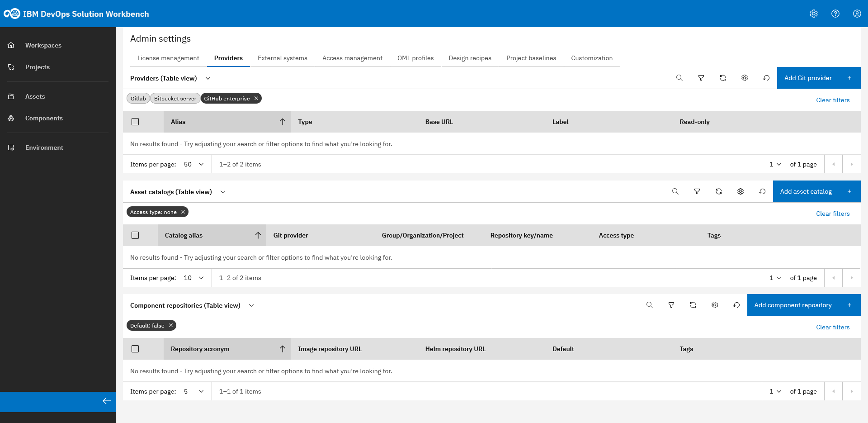The height and width of the screenshot is (423, 868).
Task: Open global settings gear in header
Action: click(814, 14)
